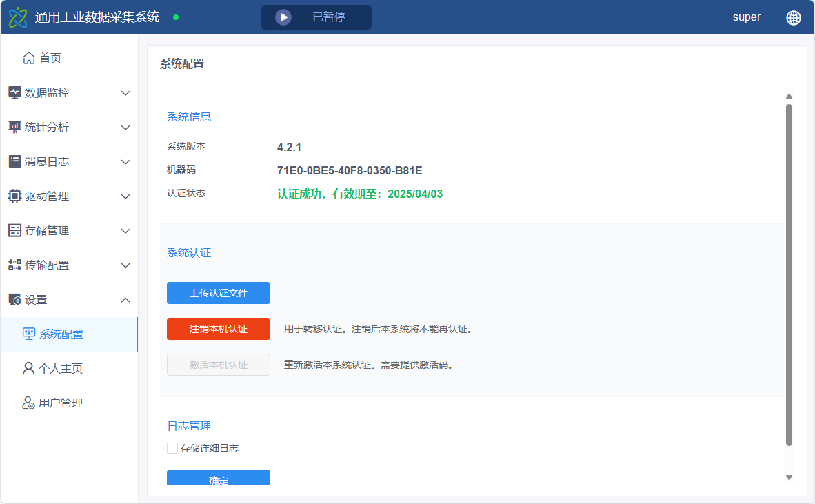Click the green 认证成功 status text

click(x=360, y=194)
